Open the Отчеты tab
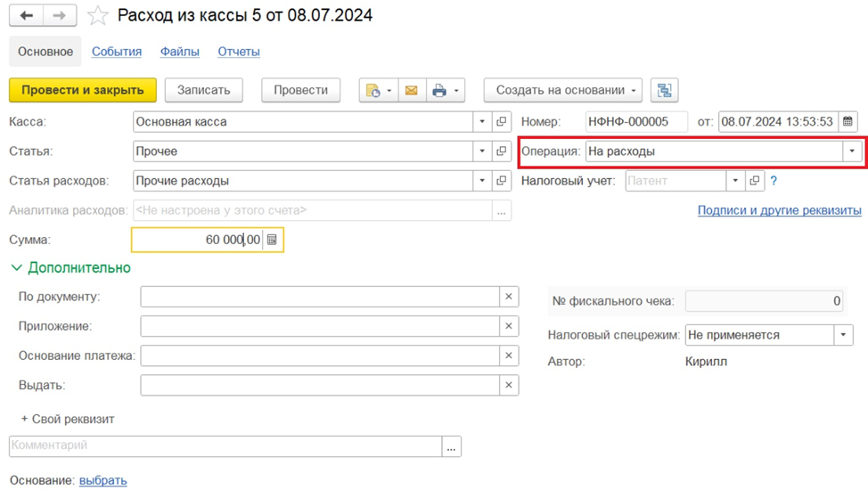The height and width of the screenshot is (490, 868). (x=239, y=52)
